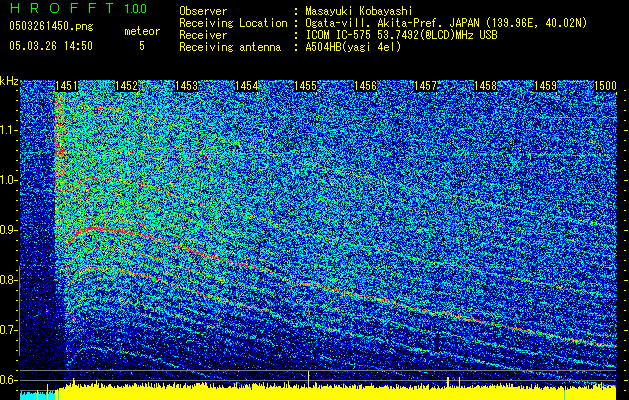Click the 1.1 frequency axis label
This screenshot has height=400, width=629.
8,130
